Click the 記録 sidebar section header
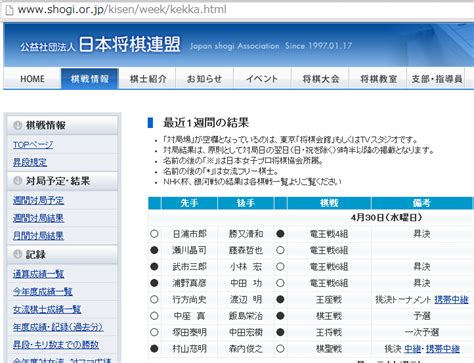The height and width of the screenshot is (363, 474). click(62, 255)
